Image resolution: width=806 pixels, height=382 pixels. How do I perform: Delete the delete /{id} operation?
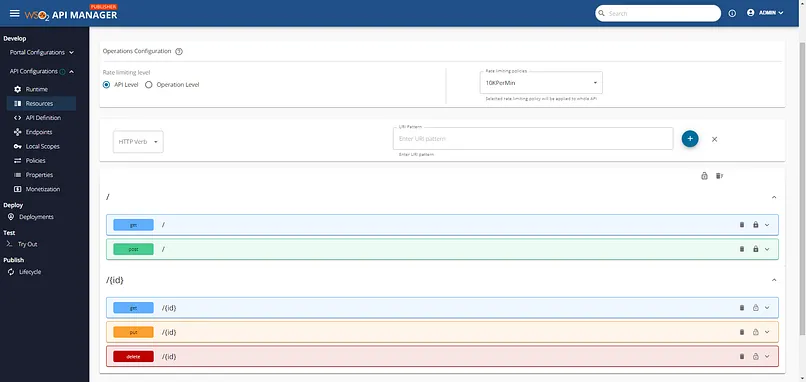[741, 356]
